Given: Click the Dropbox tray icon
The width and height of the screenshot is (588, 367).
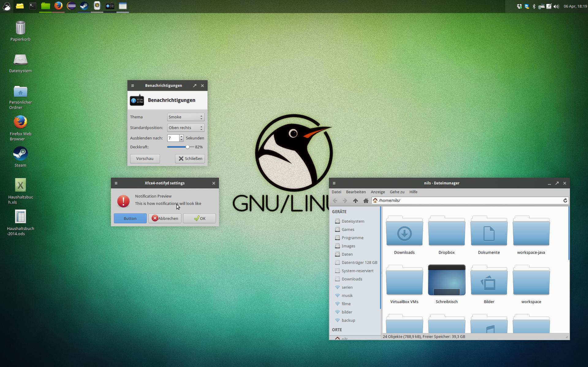Looking at the screenshot, I should pyautogui.click(x=519, y=6).
